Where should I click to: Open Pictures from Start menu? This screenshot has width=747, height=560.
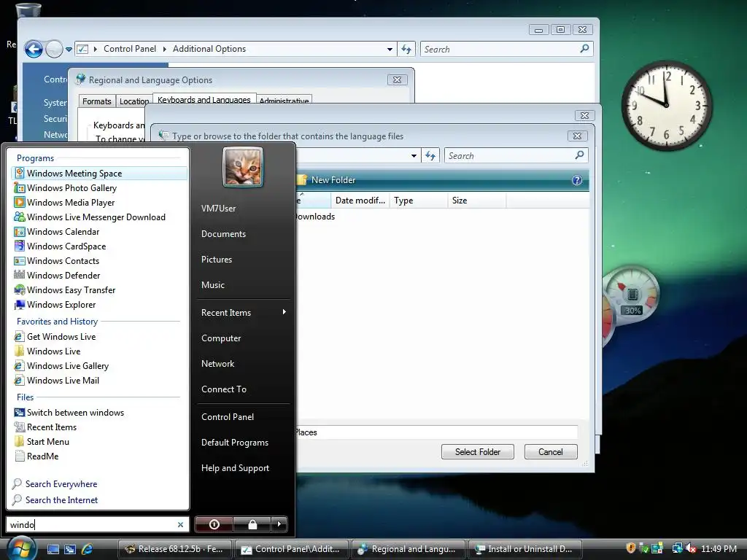(216, 260)
